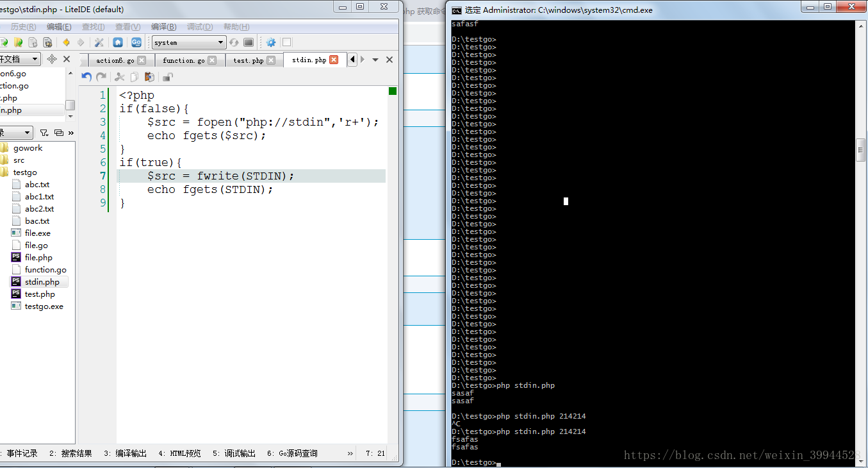This screenshot has height=468, width=868.
Task: Click the stop square icon beside refresh
Action: [x=249, y=42]
